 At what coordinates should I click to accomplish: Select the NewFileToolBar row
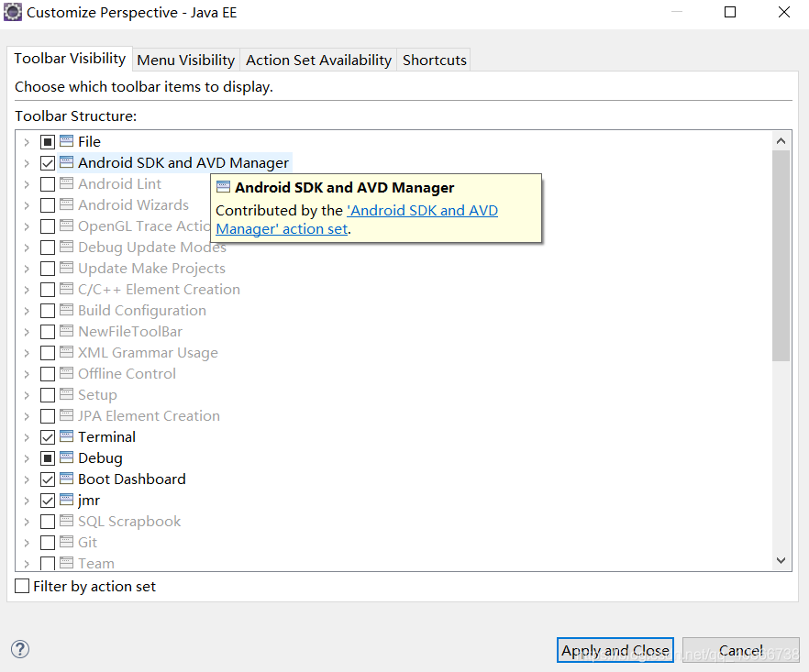pos(130,331)
